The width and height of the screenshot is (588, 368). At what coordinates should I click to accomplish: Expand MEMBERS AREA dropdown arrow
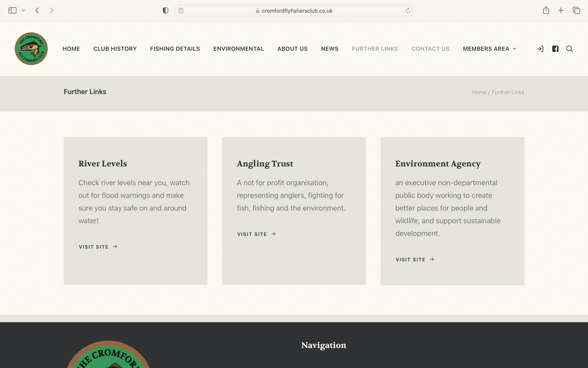515,49
